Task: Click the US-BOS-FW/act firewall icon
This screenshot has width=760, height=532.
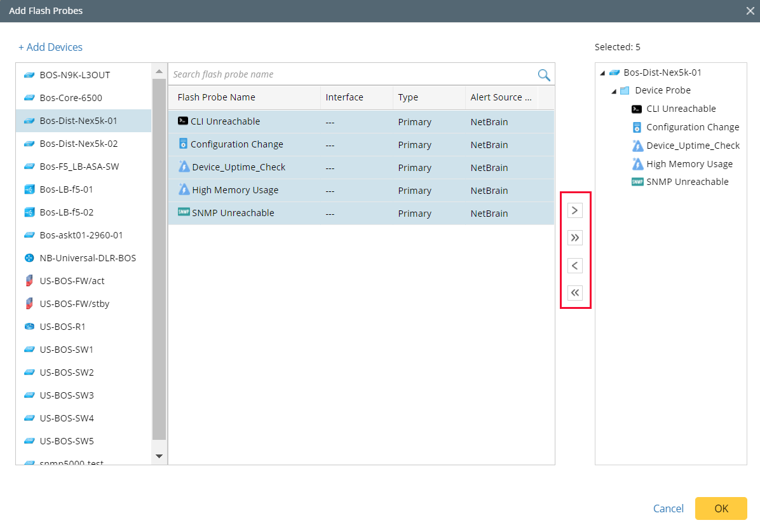Action: tap(29, 280)
